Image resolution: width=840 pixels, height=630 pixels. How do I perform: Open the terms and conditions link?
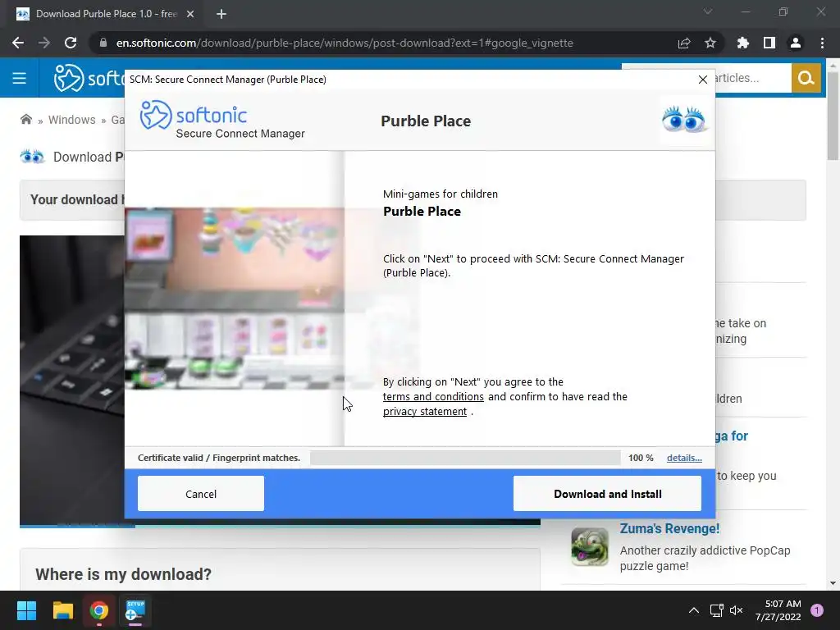[x=433, y=396]
